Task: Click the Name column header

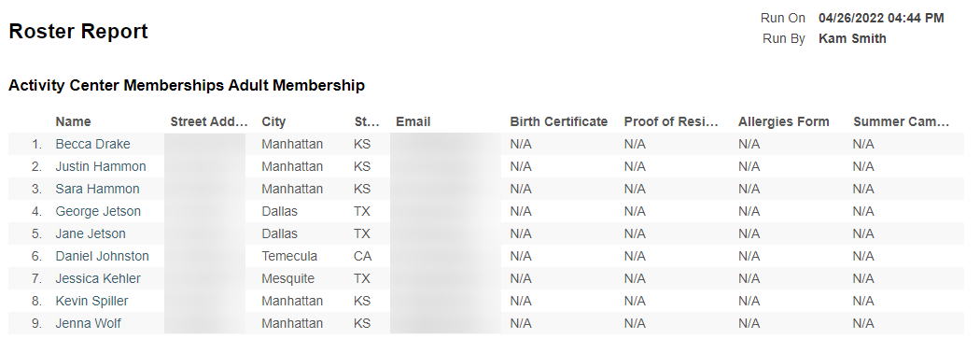Action: point(73,121)
